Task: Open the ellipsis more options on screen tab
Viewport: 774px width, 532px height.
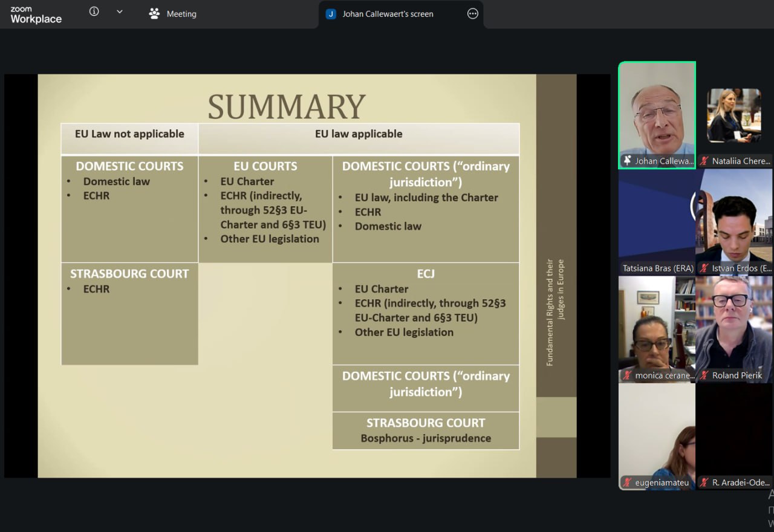Action: click(x=473, y=14)
